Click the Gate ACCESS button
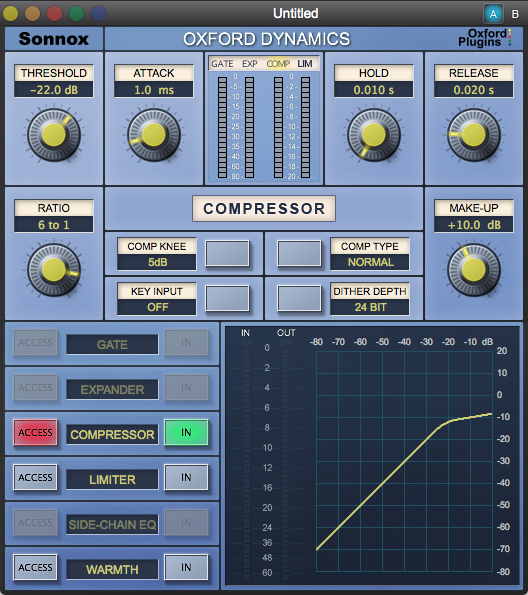The height and width of the screenshot is (595, 528). tap(35, 342)
